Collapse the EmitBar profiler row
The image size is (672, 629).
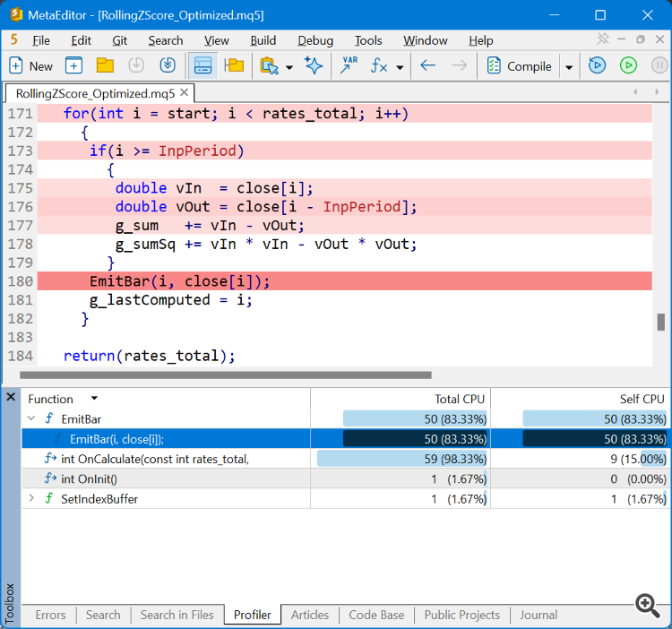[31, 418]
